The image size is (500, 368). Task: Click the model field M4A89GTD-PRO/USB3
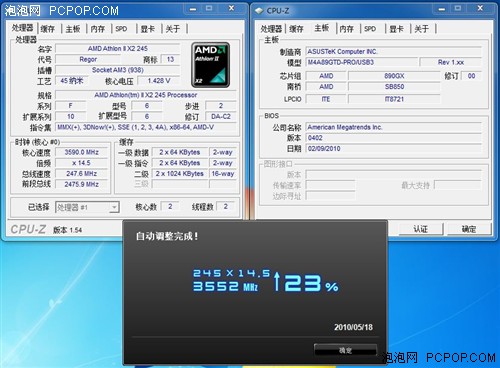click(362, 62)
